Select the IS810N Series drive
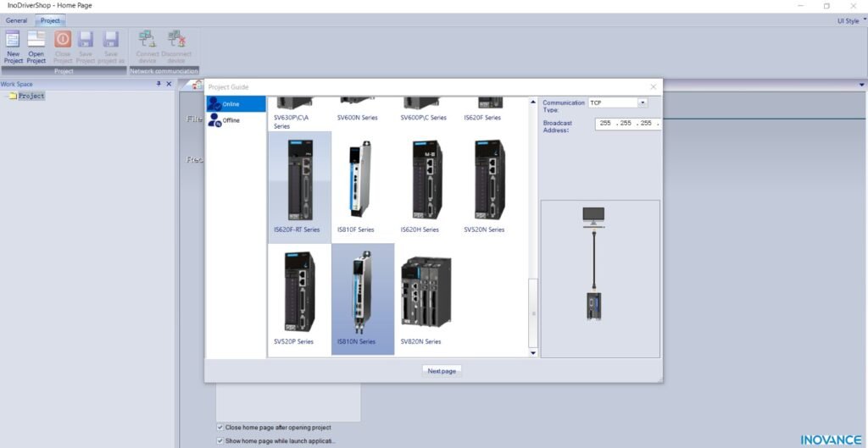Viewport: 868px width, 448px height. tap(362, 292)
